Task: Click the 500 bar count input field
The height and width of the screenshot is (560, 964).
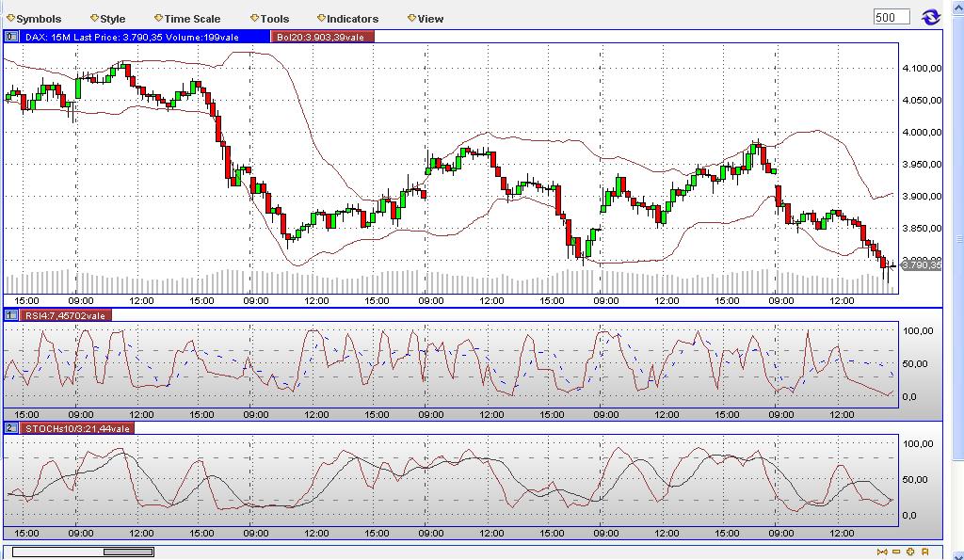Action: point(891,16)
